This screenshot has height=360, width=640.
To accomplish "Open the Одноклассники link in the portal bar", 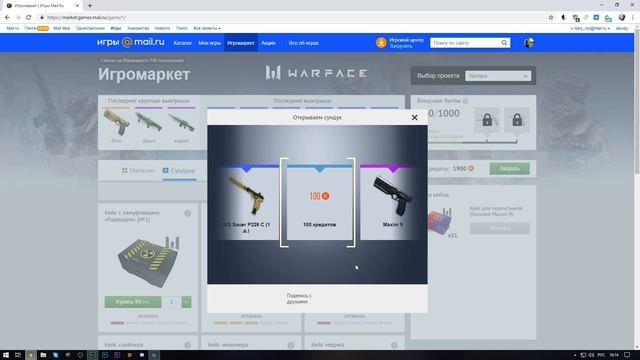I will [x=90, y=28].
